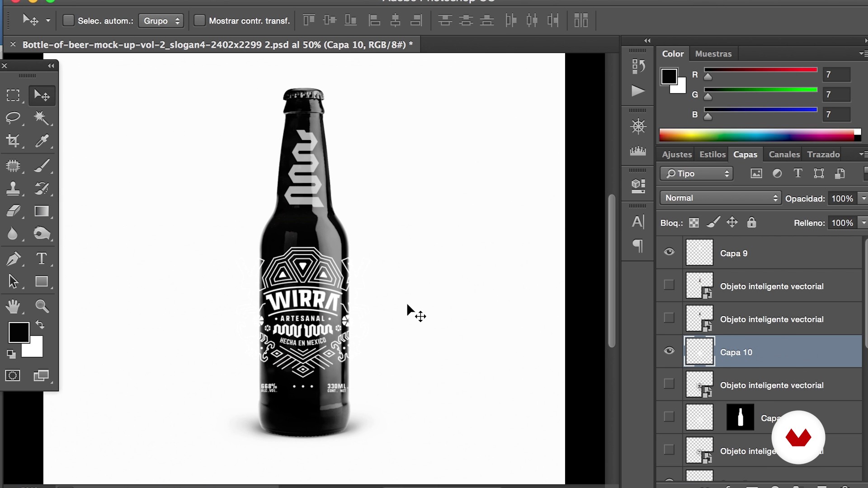Select the Hand tool
Screen dimensions: 868x488
click(13, 306)
